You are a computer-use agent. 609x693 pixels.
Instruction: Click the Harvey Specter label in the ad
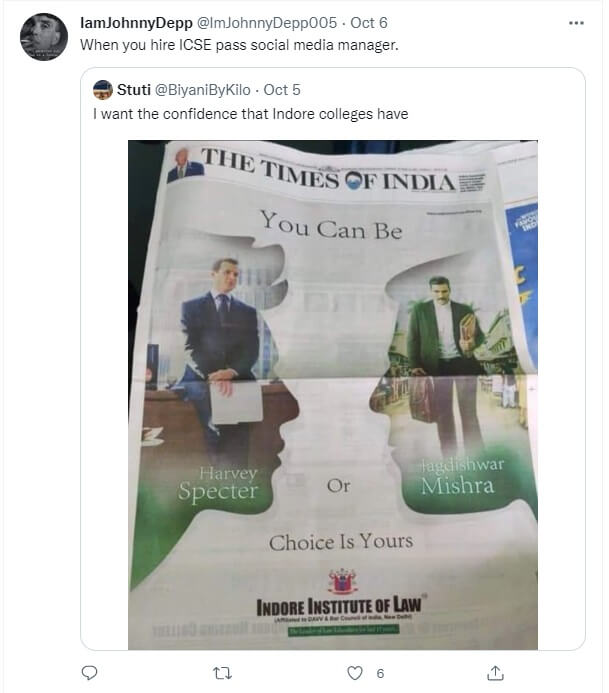coord(218,483)
